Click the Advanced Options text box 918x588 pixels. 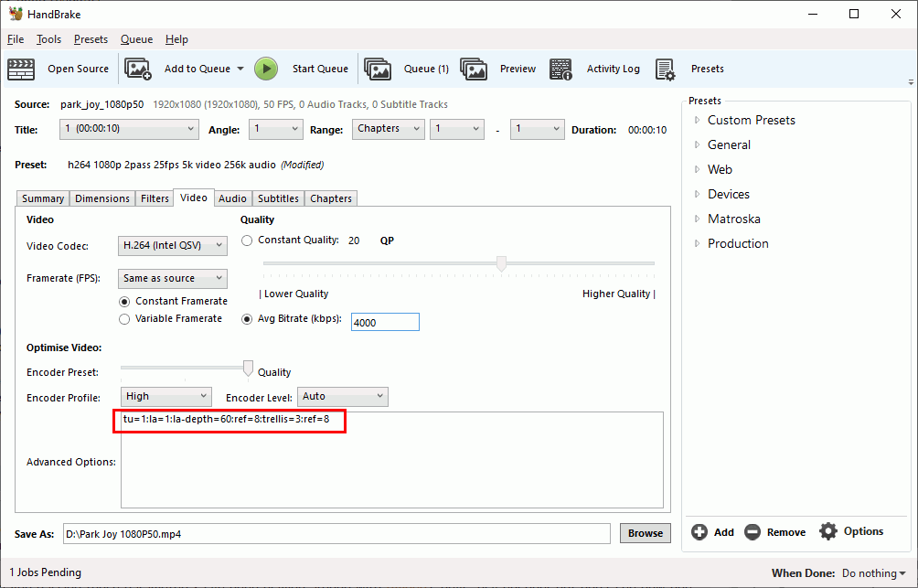click(392, 460)
